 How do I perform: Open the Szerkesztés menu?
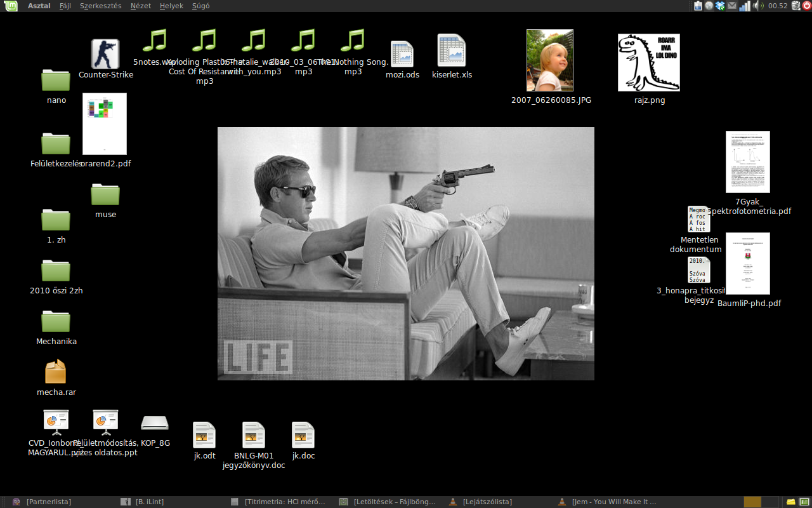pyautogui.click(x=101, y=6)
